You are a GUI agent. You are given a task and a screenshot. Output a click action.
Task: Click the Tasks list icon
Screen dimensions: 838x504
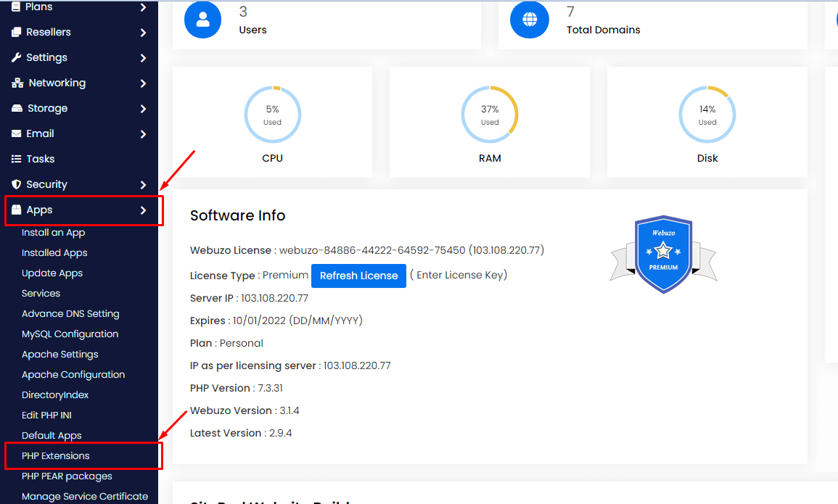(16, 159)
